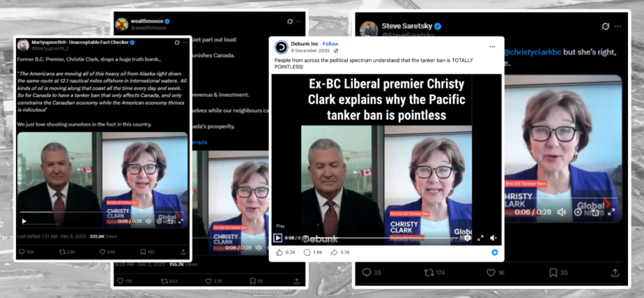Click the Grok icon on Steve Saretsky's post
This screenshot has height=298, width=644.
605,27
